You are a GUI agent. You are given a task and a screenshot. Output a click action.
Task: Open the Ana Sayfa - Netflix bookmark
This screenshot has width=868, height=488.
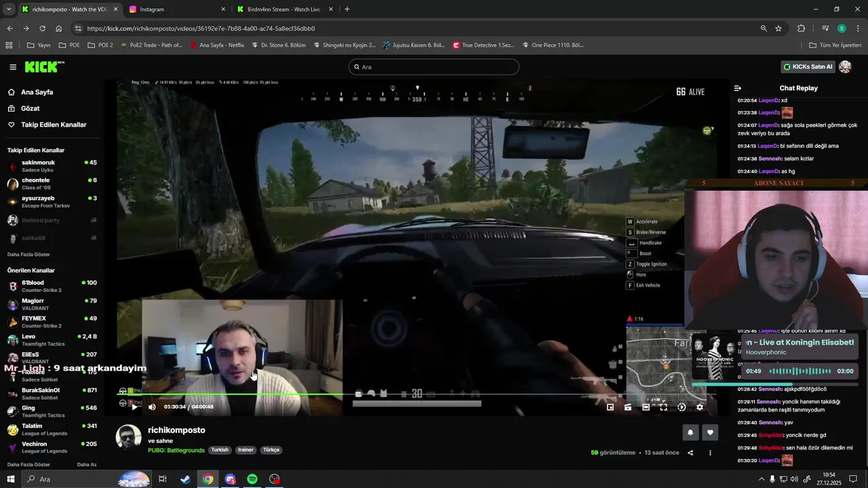point(217,45)
